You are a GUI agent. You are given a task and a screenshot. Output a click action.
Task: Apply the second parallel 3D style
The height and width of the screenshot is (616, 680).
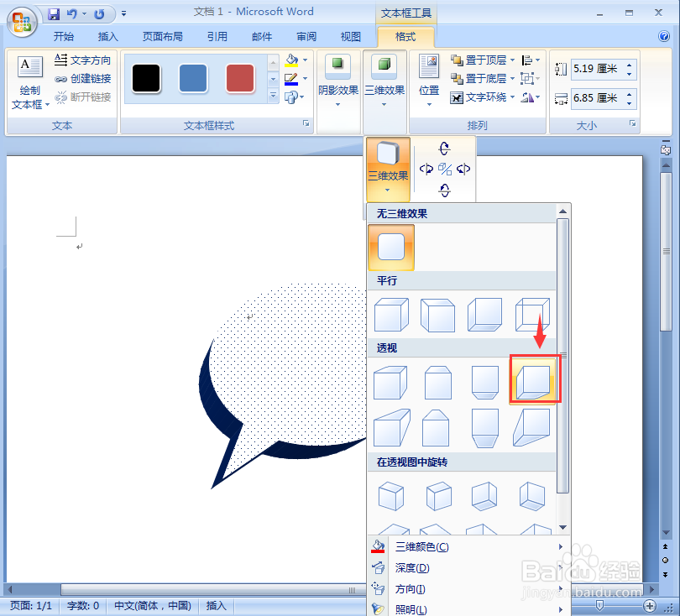pyautogui.click(x=438, y=315)
